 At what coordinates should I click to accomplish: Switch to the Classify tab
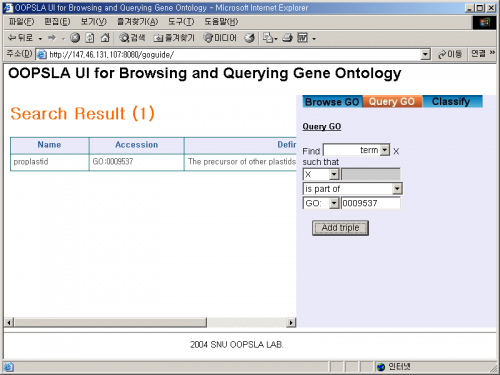click(x=452, y=101)
